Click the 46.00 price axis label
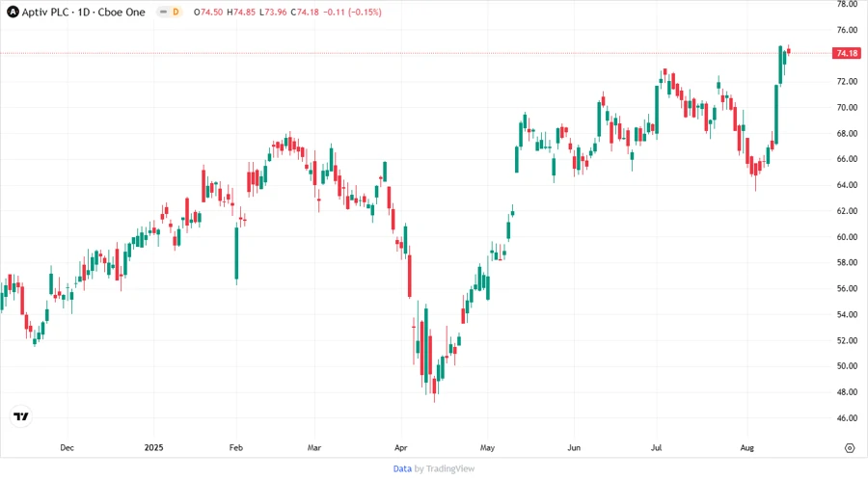This screenshot has height=480, width=868. point(847,418)
